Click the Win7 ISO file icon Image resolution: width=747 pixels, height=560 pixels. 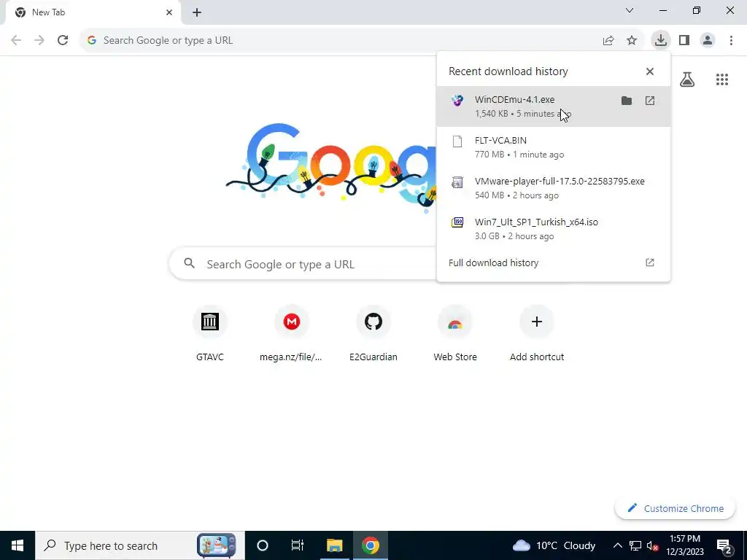457,222
